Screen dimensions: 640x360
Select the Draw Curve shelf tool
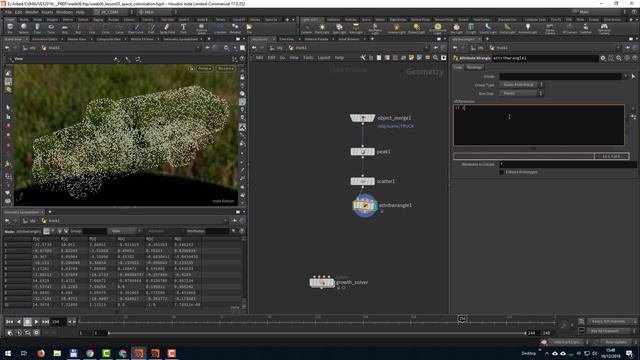136,28
